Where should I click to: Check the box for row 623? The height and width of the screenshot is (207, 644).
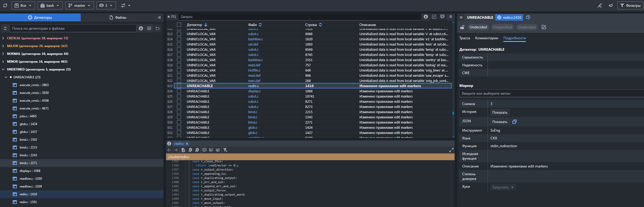point(179,86)
